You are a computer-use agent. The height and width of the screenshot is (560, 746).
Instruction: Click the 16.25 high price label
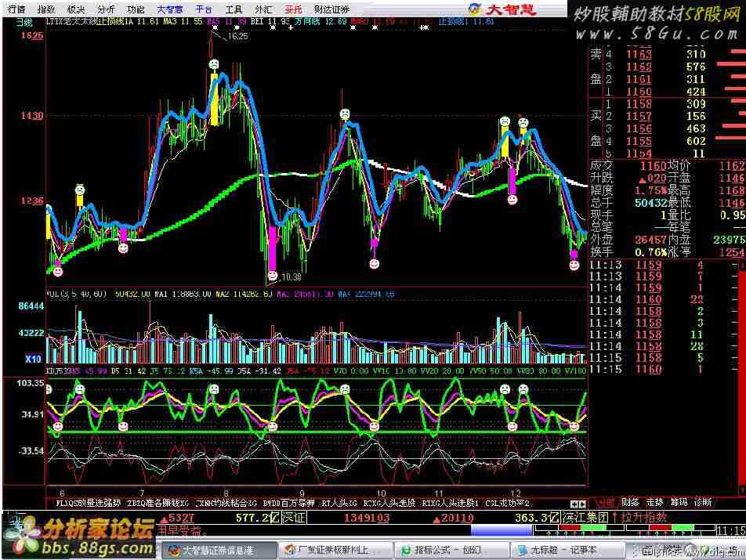[x=238, y=36]
